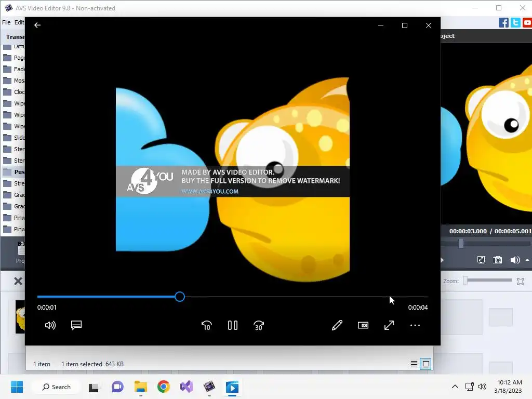This screenshot has height=399, width=532.
Task: Open AVS YouTube channel icon
Action: (527, 23)
